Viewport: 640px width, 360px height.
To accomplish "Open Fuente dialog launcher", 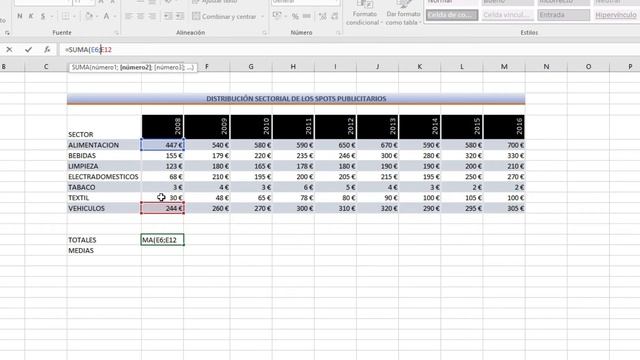I will pyautogui.click(x=116, y=33).
